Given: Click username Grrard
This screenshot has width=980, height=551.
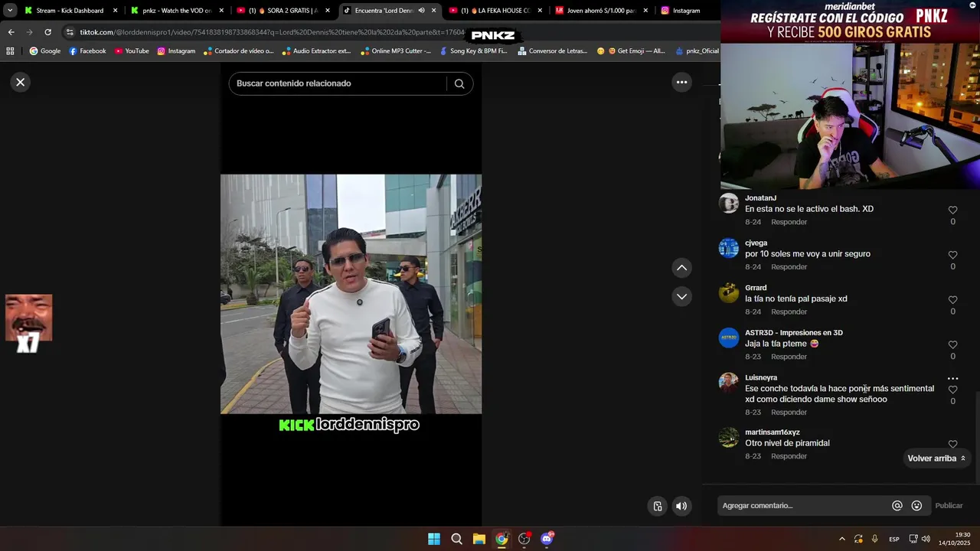Looking at the screenshot, I should [x=756, y=288].
